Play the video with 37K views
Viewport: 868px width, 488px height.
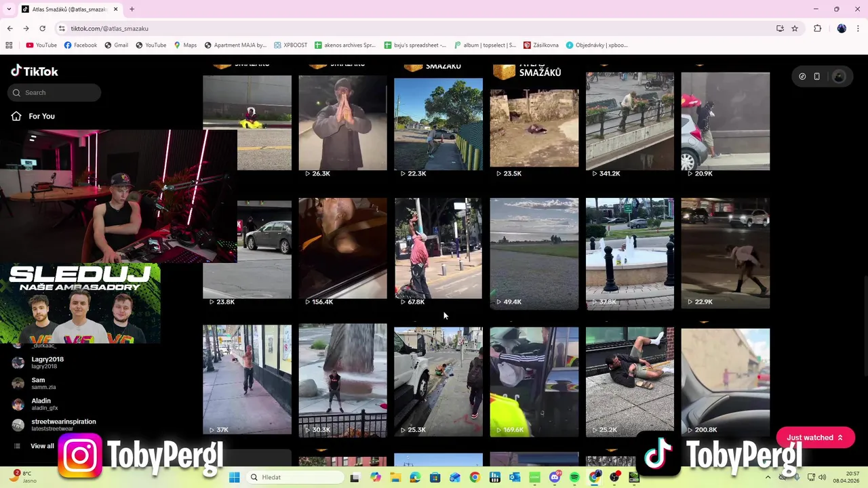coord(247,380)
